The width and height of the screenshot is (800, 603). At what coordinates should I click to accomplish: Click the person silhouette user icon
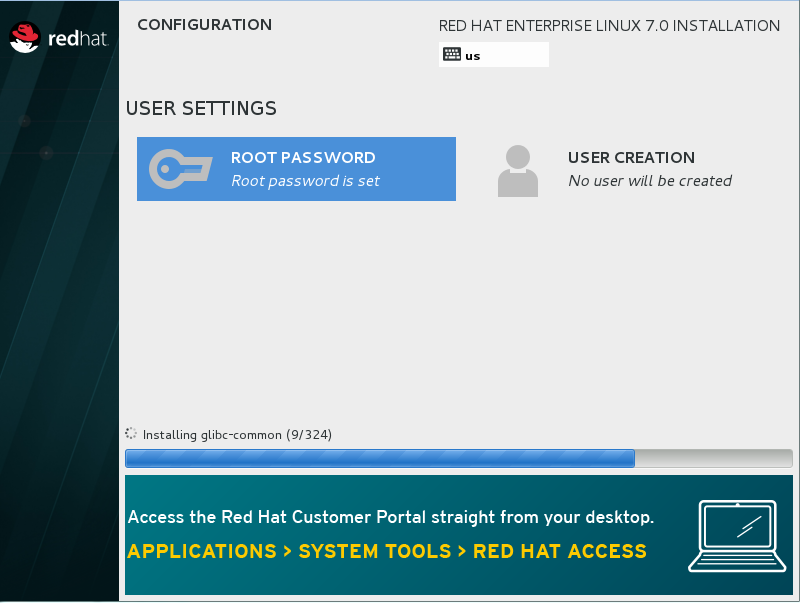point(517,170)
